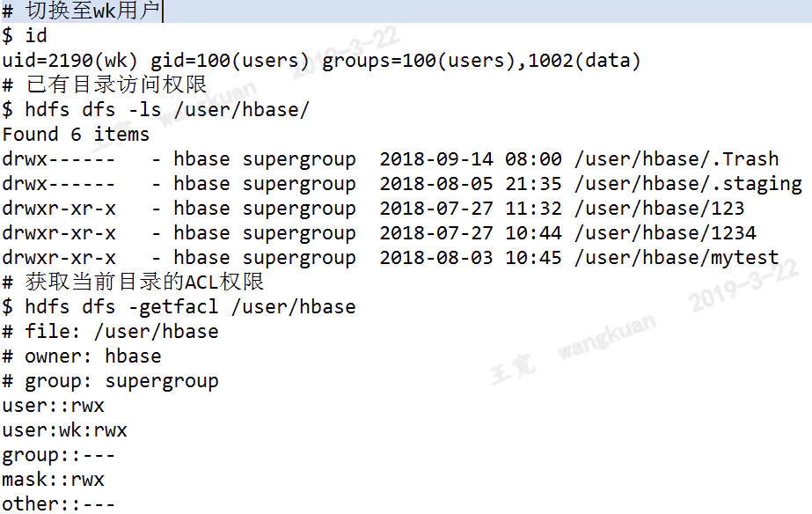The height and width of the screenshot is (514, 812).
Task: Click the "group::---" ACL entry
Action: 58,455
